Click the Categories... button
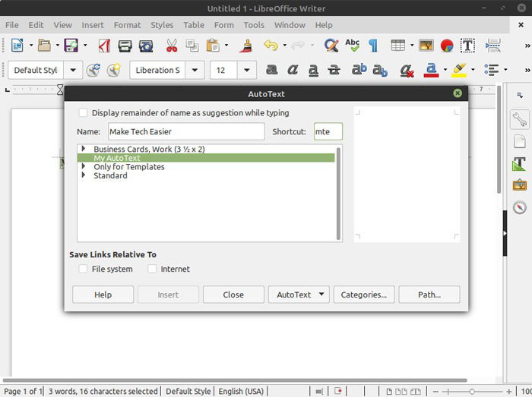This screenshot has width=532, height=397. click(x=364, y=295)
